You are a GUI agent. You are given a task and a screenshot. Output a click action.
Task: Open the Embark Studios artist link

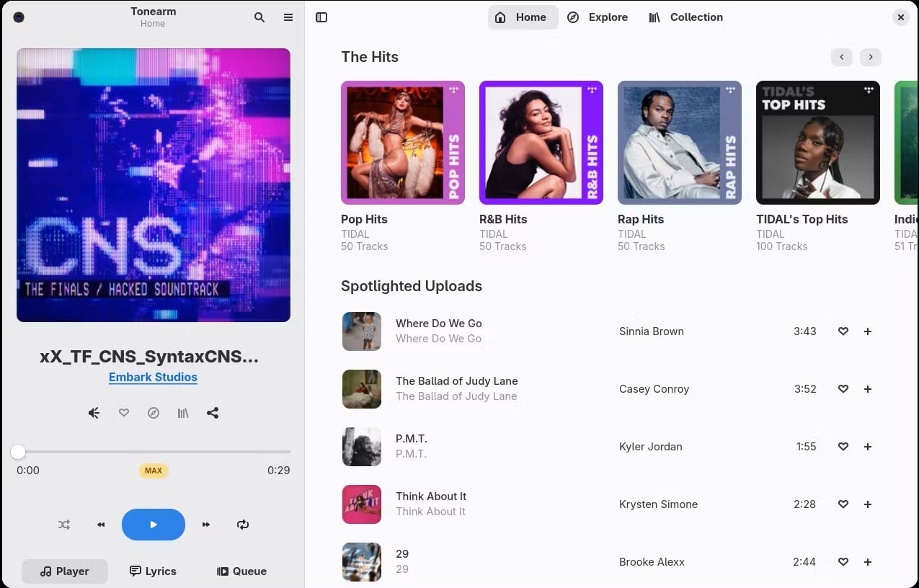tap(153, 377)
